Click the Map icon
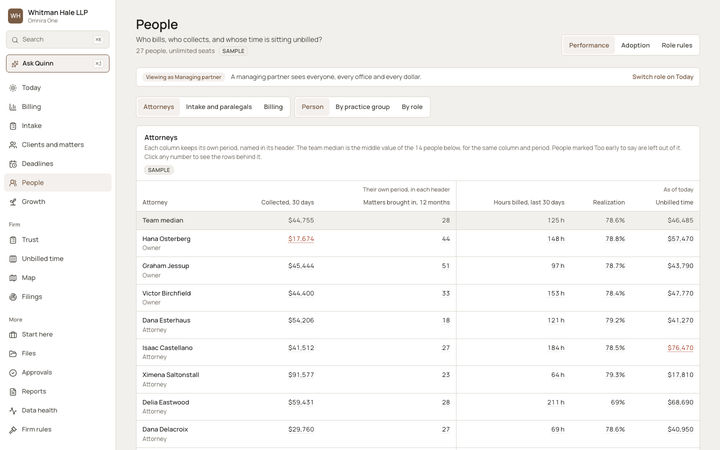The image size is (720, 450). click(13, 278)
